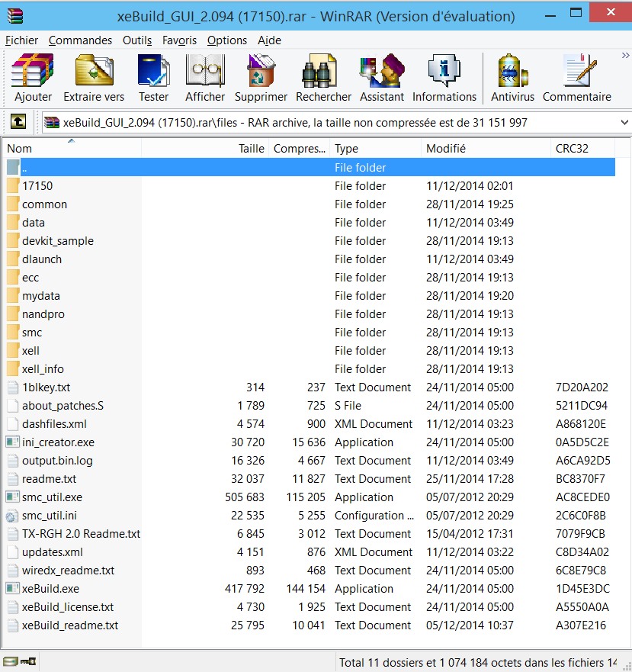This screenshot has width=632, height=672.
Task: Open the address bar path dropdown
Action: click(624, 122)
